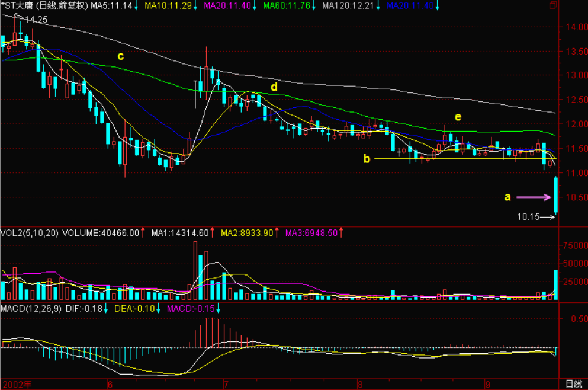Click the red up arrow after MA3:6948.50
Image resolution: width=588 pixels, height=390 pixels.
pos(342,233)
